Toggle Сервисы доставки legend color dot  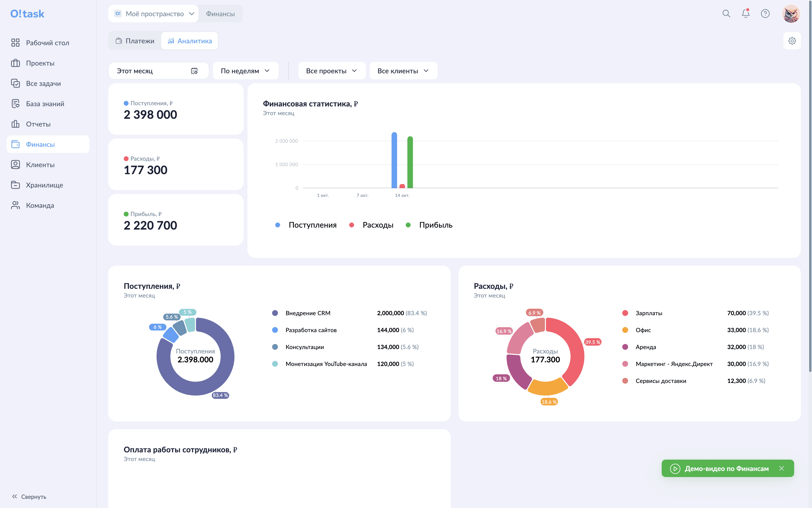click(x=625, y=381)
